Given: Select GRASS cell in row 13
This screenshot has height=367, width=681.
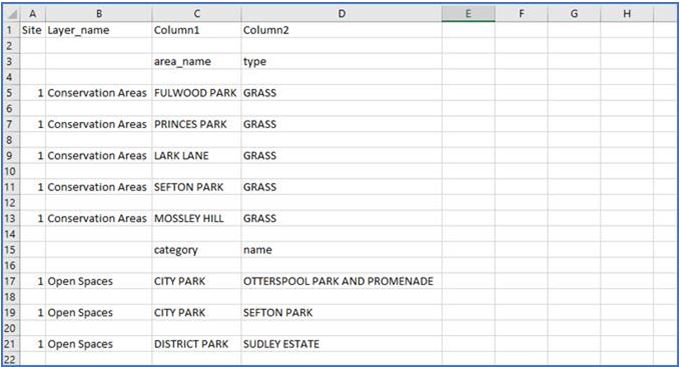Looking at the screenshot, I should pyautogui.click(x=341, y=218).
